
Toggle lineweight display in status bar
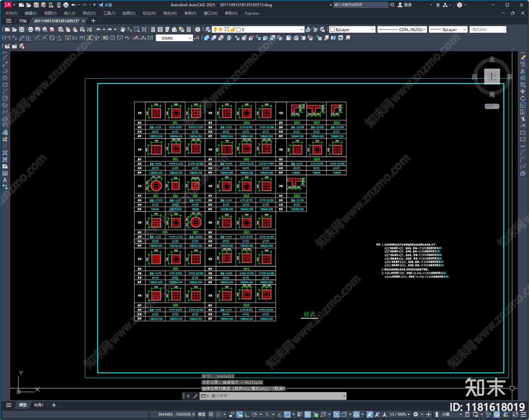click(300, 414)
